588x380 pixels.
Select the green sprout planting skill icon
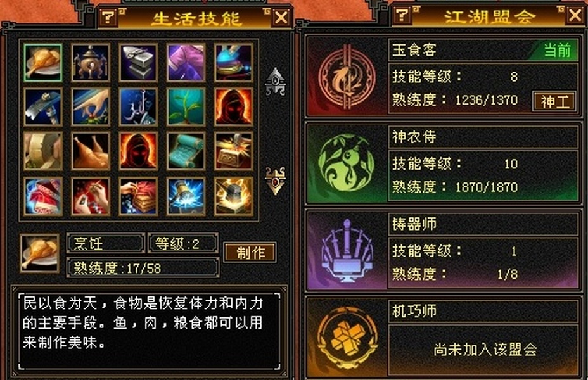coord(186,107)
